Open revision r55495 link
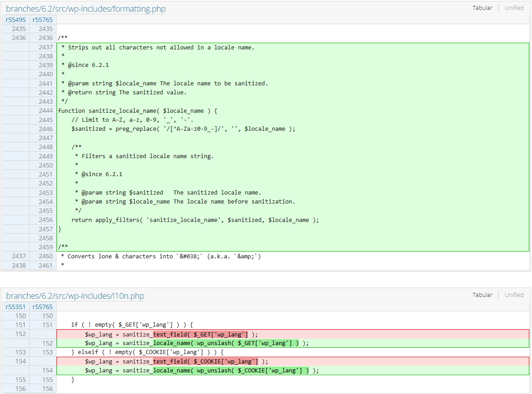 coord(16,20)
